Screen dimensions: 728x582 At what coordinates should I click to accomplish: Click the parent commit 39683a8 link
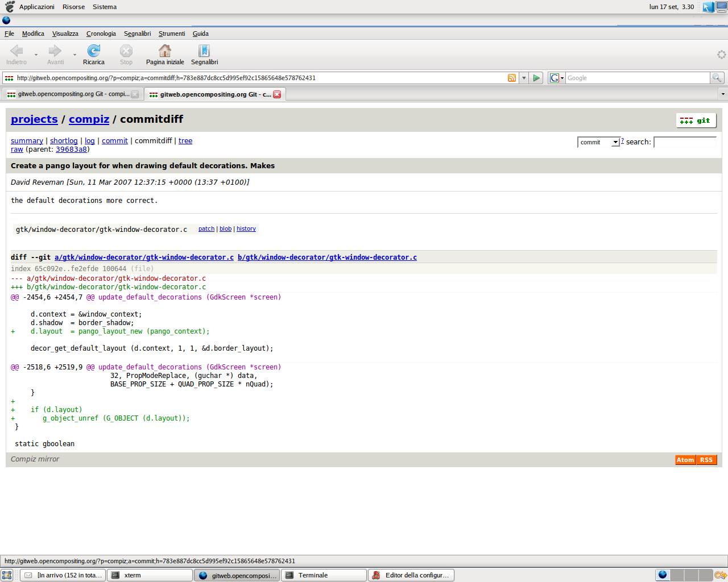click(x=71, y=149)
